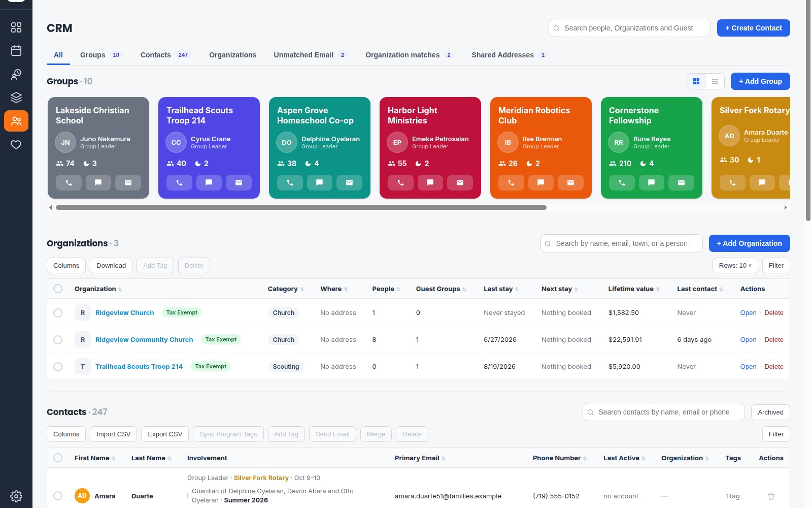
Task: Call Lakeside Christian School group leader
Action: pyautogui.click(x=69, y=182)
